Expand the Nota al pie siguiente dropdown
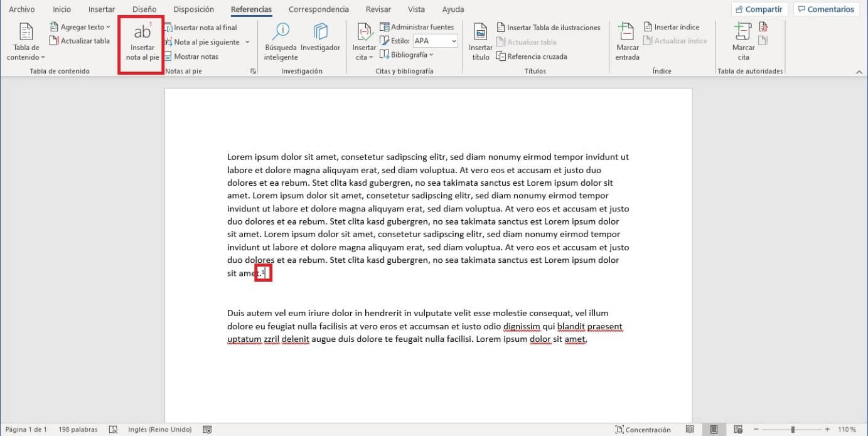Image resolution: width=868 pixels, height=436 pixels. (247, 41)
